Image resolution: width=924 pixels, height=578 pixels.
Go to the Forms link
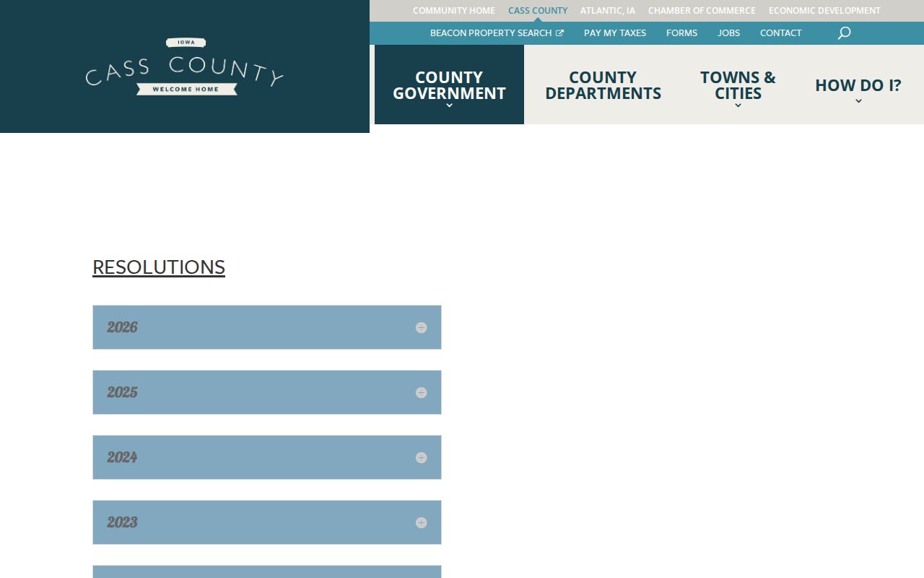point(681,33)
